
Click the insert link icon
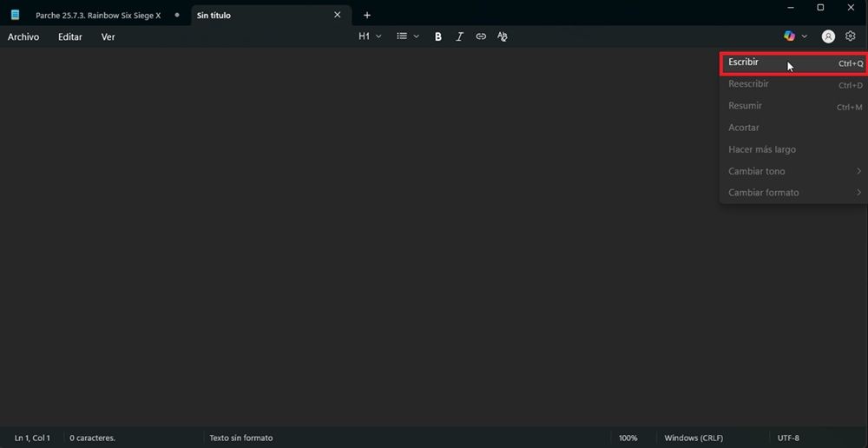click(481, 36)
